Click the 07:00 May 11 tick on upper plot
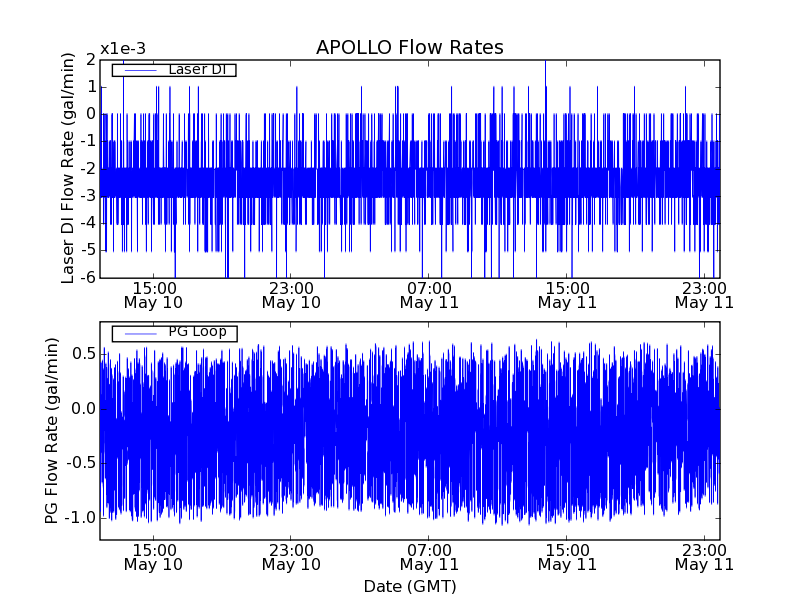Screen dimensions: 800x600 [430, 294]
